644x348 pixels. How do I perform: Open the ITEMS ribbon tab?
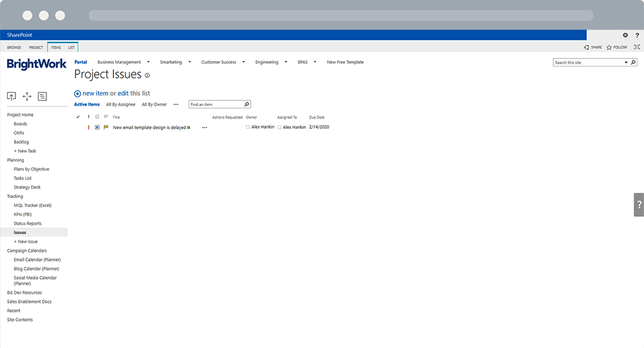[x=56, y=48]
